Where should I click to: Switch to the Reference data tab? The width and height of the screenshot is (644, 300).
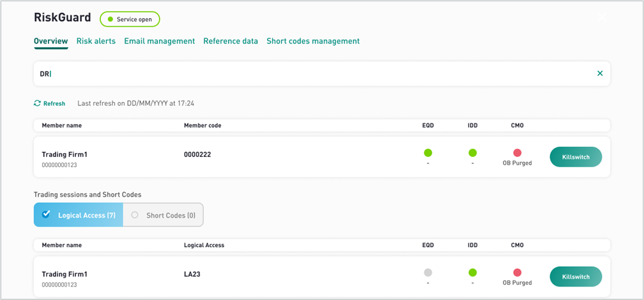point(231,41)
